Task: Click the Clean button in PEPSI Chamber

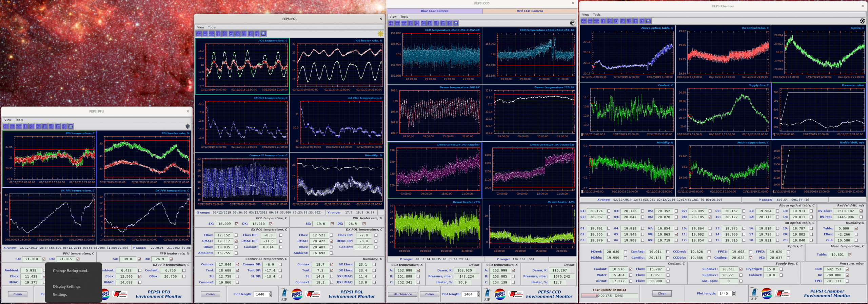Action: click(x=662, y=293)
